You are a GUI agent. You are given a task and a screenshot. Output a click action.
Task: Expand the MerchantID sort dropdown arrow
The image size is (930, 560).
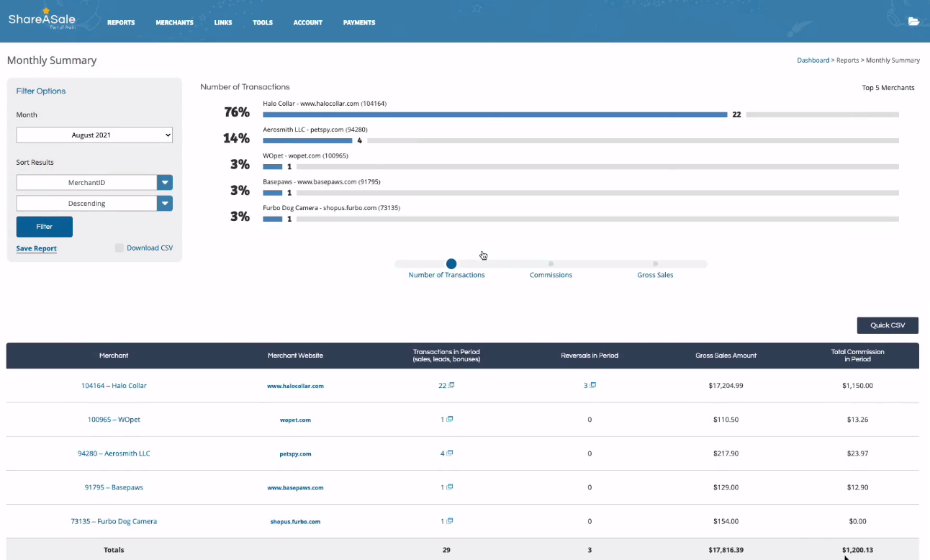(x=166, y=183)
